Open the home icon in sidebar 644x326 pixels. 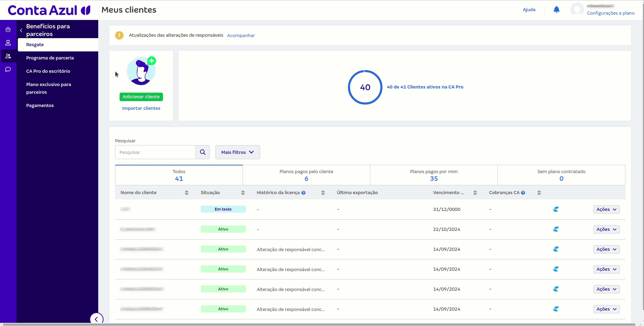(8, 29)
